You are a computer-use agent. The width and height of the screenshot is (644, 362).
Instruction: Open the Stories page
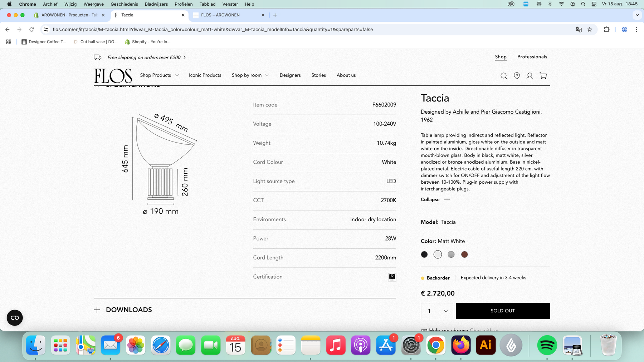(318, 75)
